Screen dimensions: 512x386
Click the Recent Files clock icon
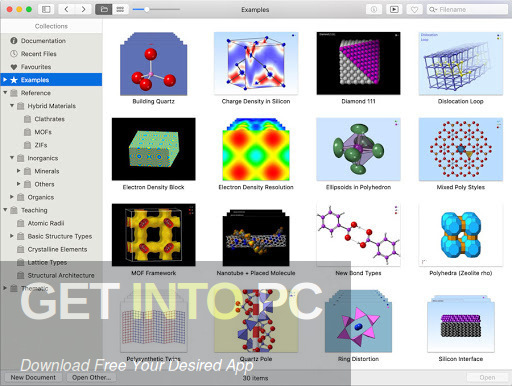coord(14,54)
